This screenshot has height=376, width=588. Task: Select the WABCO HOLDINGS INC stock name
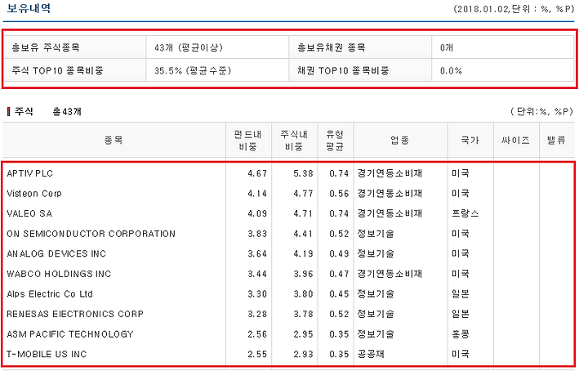point(60,274)
